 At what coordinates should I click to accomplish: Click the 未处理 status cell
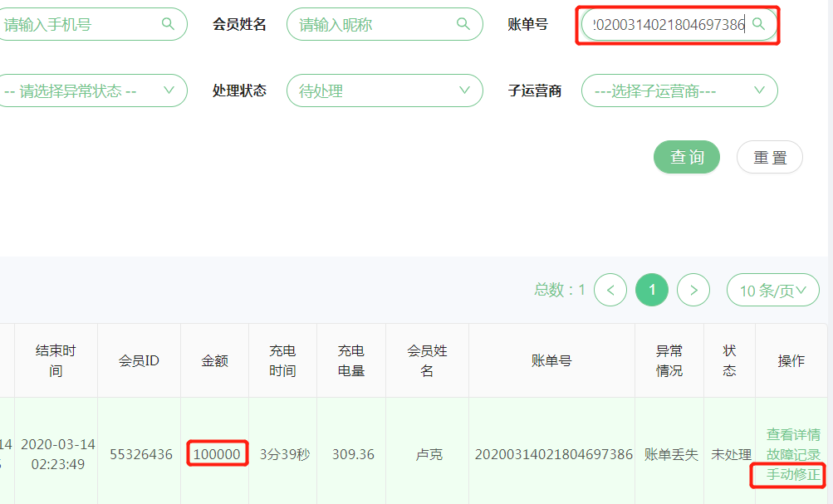click(731, 455)
